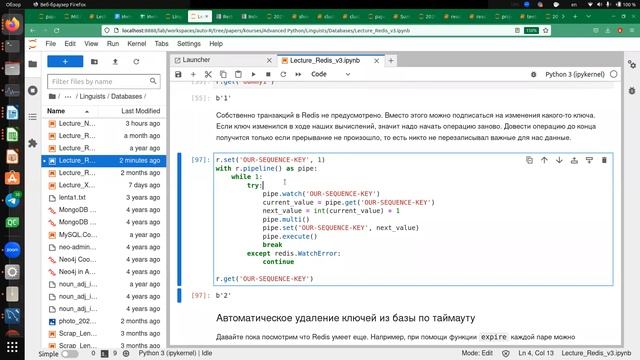Screen dimensions: 640x360
Task: Refresh the file browser list
Action: [136, 62]
